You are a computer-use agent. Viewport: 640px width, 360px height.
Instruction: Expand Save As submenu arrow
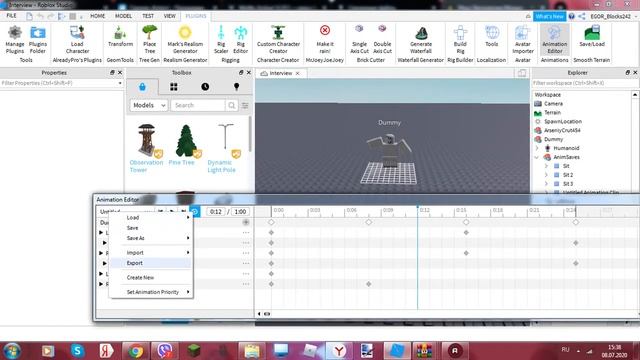point(188,238)
